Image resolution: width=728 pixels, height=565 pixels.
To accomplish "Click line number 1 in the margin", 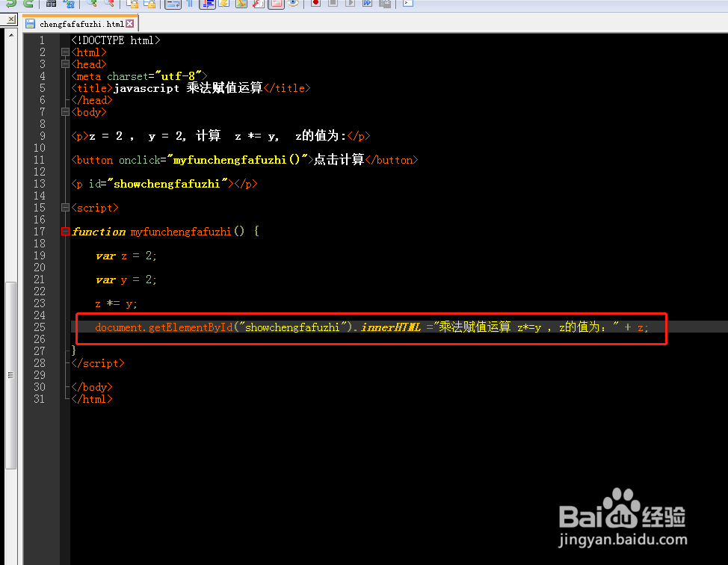I will point(42,40).
